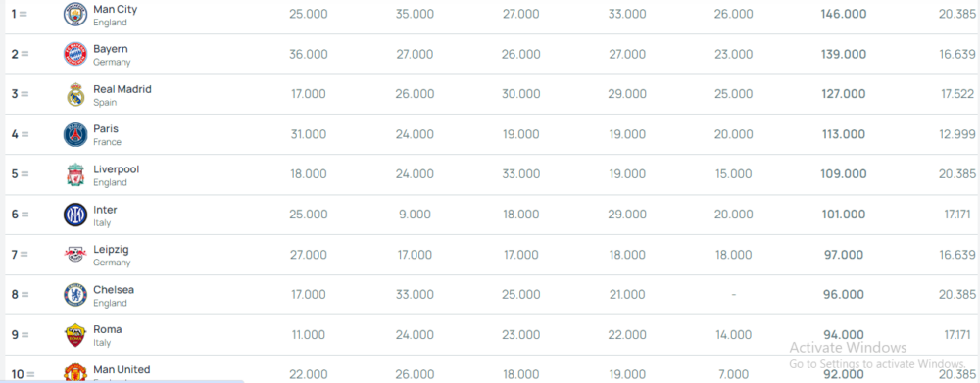Open the Roma team name link
980x383 pixels.
[x=108, y=329]
